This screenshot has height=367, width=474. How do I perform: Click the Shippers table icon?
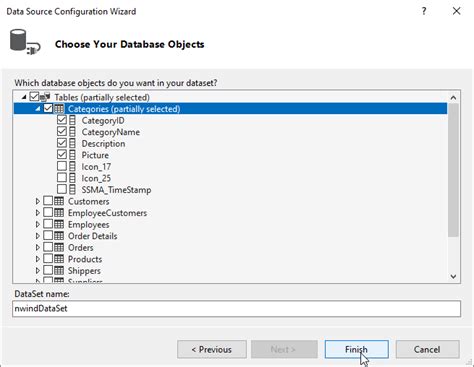click(x=59, y=270)
